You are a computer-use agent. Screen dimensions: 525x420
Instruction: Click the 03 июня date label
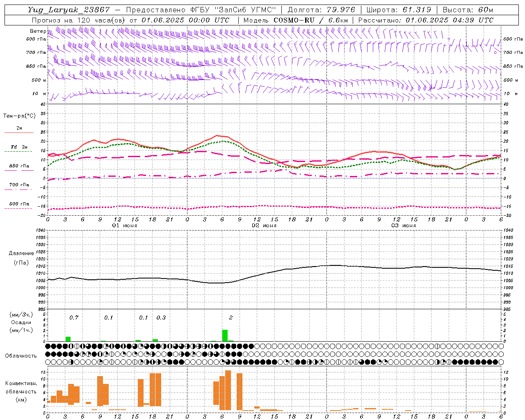tap(404, 226)
